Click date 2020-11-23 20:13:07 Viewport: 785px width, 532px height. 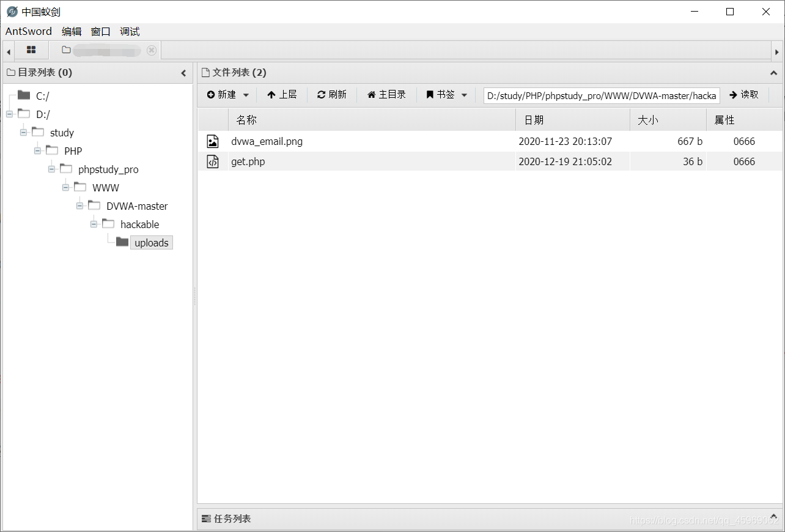click(565, 141)
